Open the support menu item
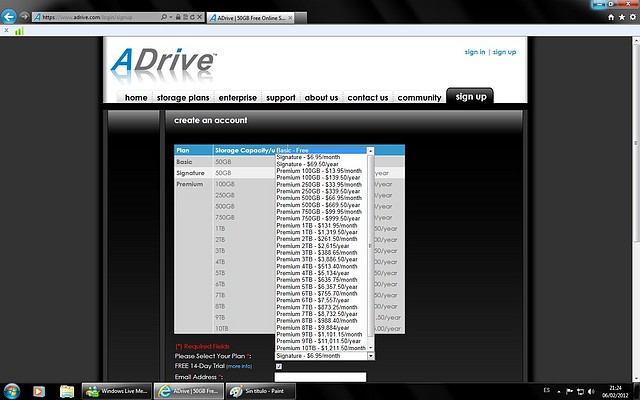This screenshot has height=400, width=640. pyautogui.click(x=281, y=98)
